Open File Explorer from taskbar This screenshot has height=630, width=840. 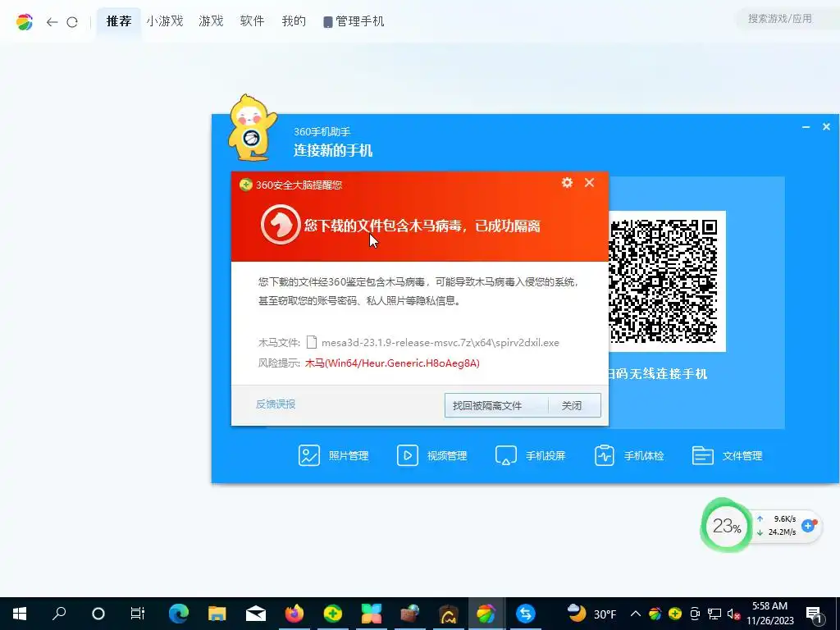pos(217,614)
